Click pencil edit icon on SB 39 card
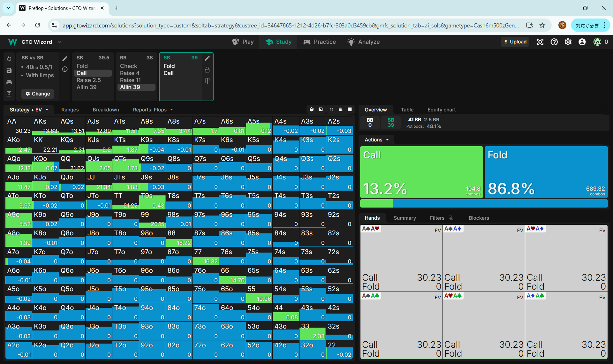613x364 pixels. point(207,58)
